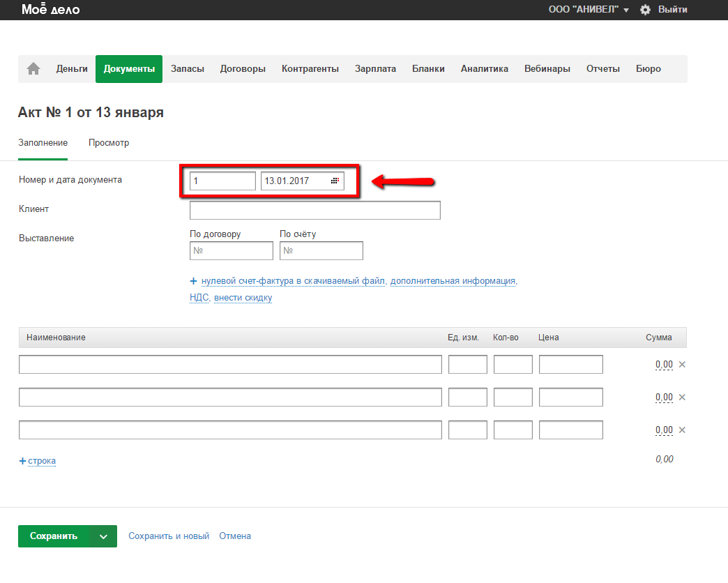This screenshot has height=583, width=728.
Task: Remove the second item row
Action: 682,397
